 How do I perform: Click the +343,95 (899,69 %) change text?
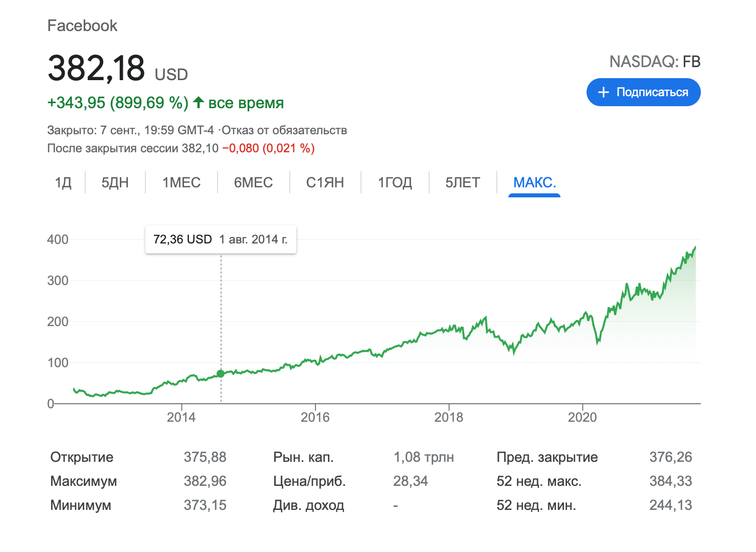[118, 103]
